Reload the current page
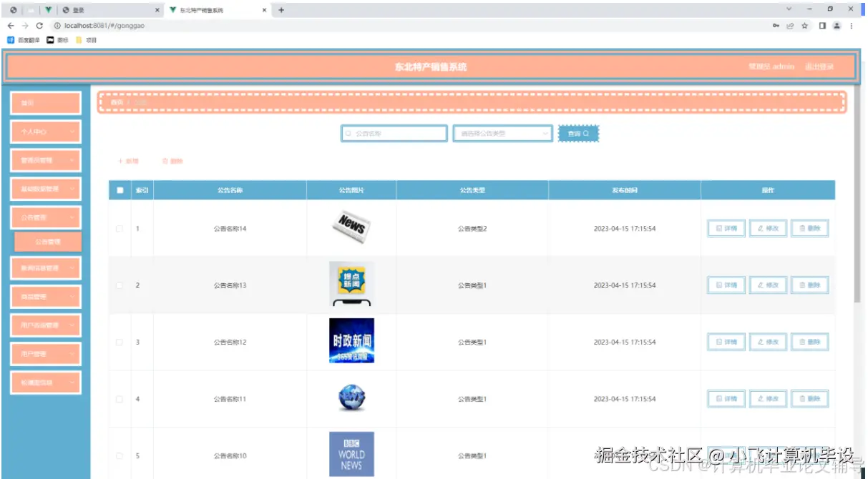The width and height of the screenshot is (868, 479). point(39,26)
